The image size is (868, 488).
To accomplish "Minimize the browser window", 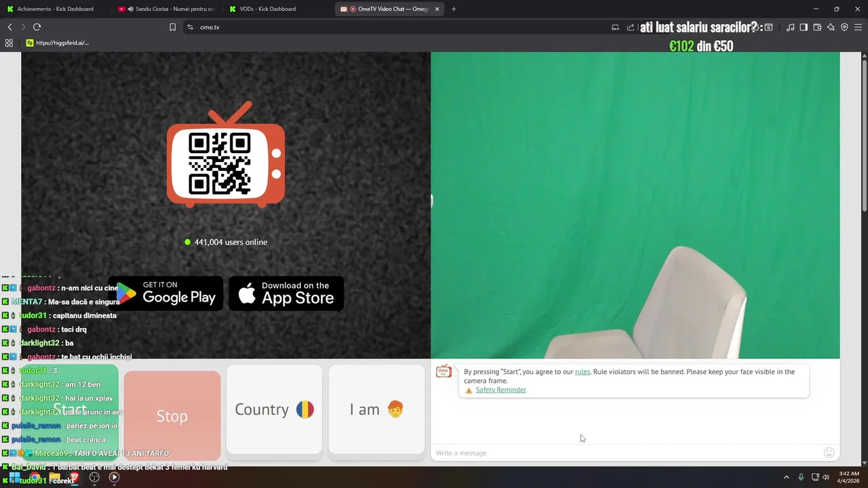I will click(x=816, y=9).
